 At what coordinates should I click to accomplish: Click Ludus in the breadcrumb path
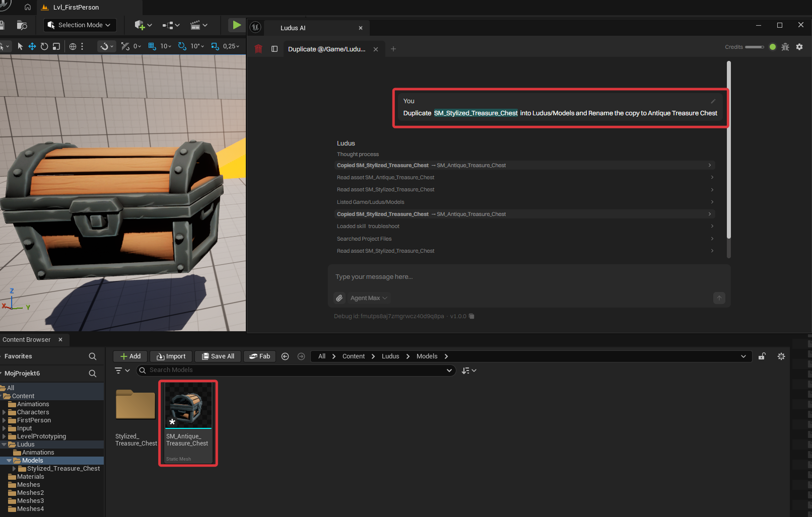390,356
